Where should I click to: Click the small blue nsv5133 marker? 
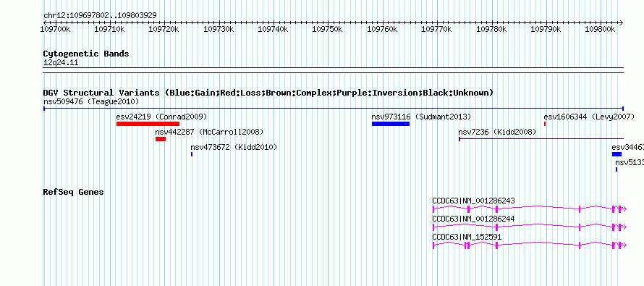(617, 169)
